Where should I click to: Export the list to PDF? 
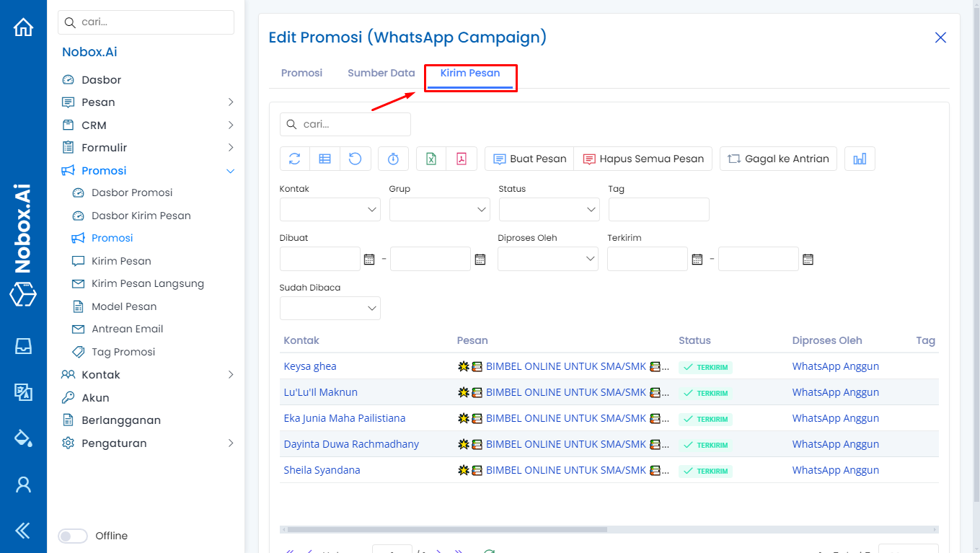[x=462, y=159]
